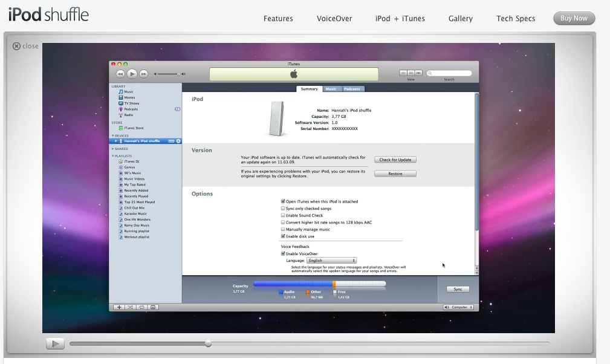Select the My Top Rated playlist

point(135,185)
